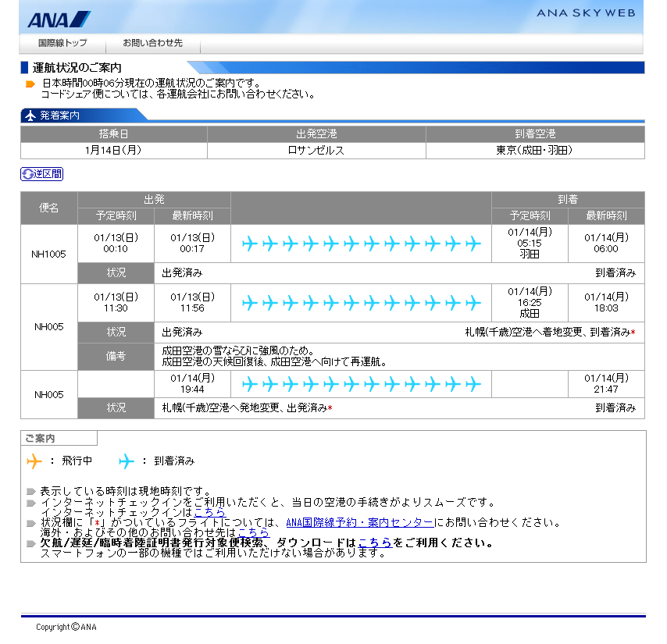Click the gray bullet before 表示している時刻
This screenshot has width=667, height=644.
pyautogui.click(x=30, y=492)
